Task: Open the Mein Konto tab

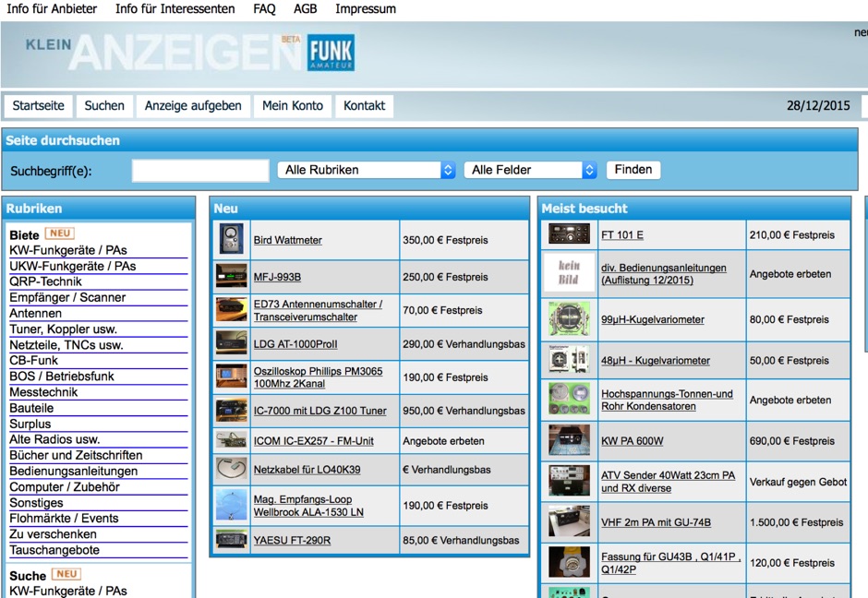Action: coord(293,105)
